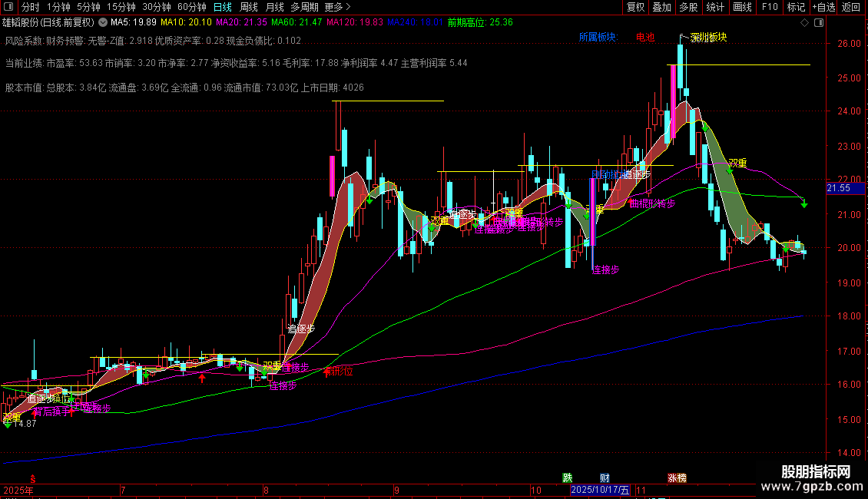Click the 21.55 price cursor label

coord(845,188)
